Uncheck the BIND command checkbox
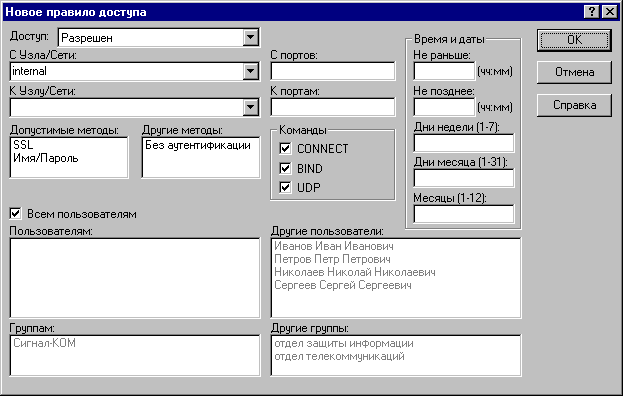 coord(285,168)
